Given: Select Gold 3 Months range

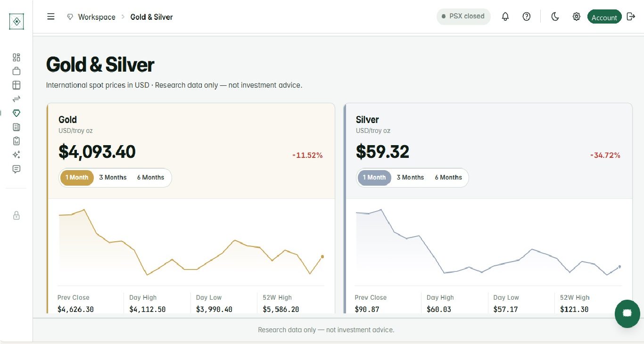Looking at the screenshot, I should pyautogui.click(x=113, y=178).
